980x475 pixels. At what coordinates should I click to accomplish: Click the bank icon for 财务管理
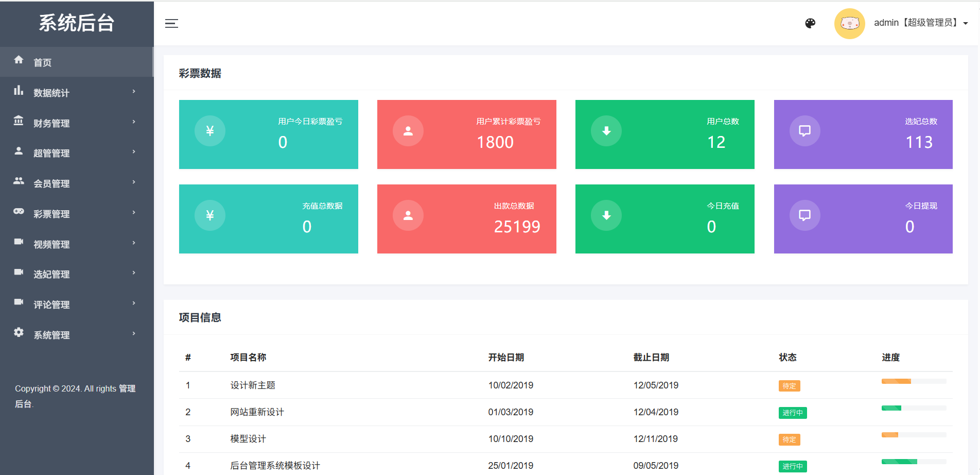19,121
